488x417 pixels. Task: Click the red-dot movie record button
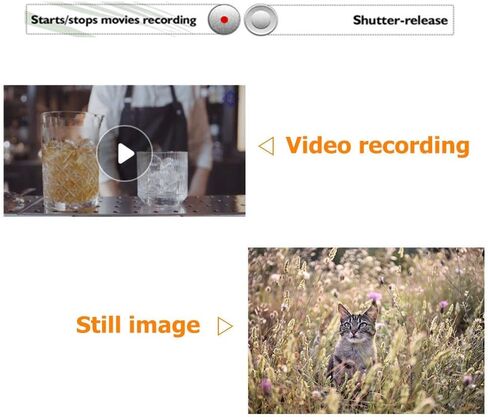224,20
